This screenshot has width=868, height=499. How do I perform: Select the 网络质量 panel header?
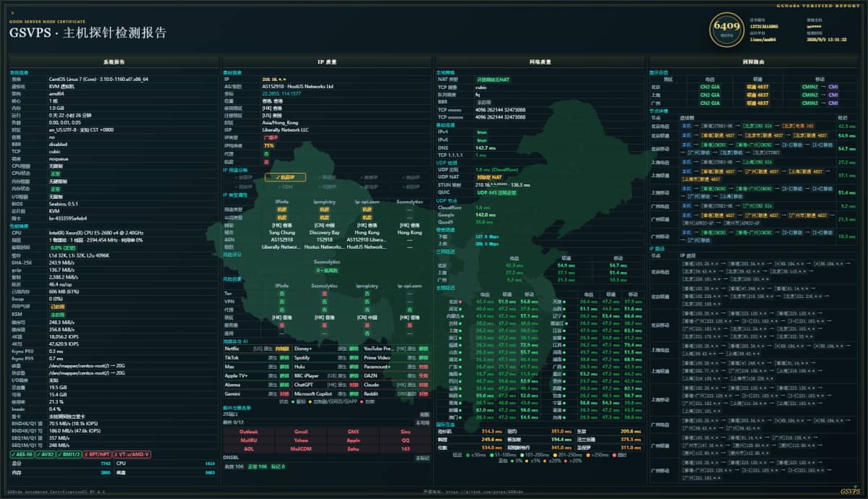pyautogui.click(x=540, y=62)
